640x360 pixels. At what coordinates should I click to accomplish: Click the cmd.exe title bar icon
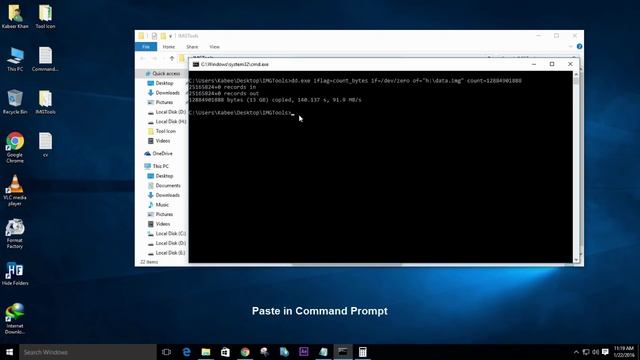(x=196, y=64)
